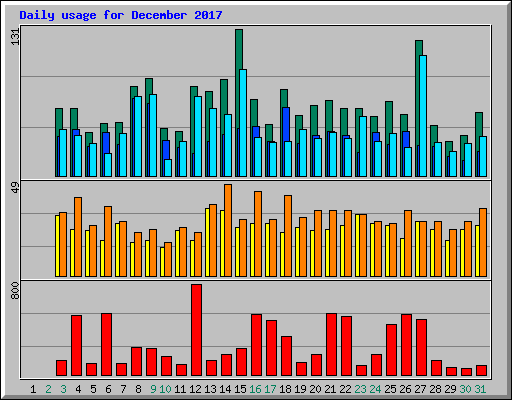
Task: Click day label 7 on the x-axis
Action: coord(123,389)
